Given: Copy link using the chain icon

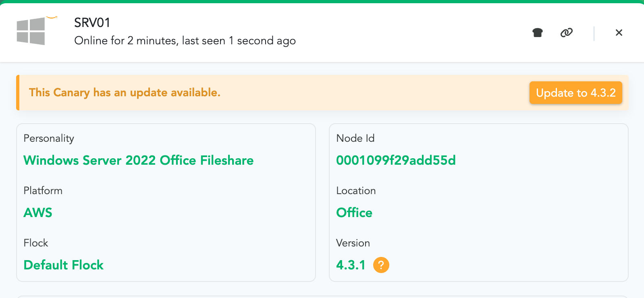Looking at the screenshot, I should 567,33.
